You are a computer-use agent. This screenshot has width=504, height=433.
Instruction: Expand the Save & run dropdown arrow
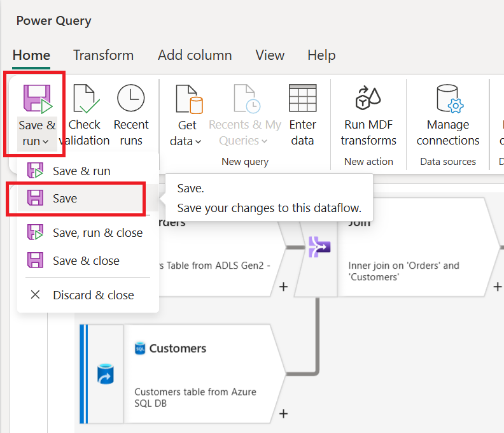(46, 141)
